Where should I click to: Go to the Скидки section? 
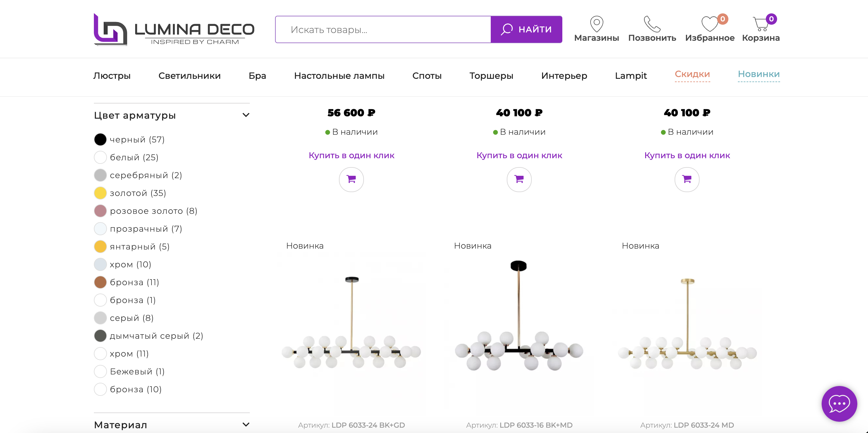(x=692, y=74)
